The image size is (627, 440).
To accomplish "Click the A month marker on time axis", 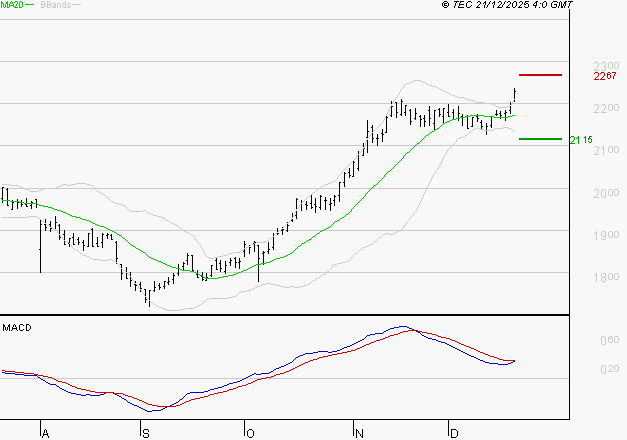I will tap(45, 434).
